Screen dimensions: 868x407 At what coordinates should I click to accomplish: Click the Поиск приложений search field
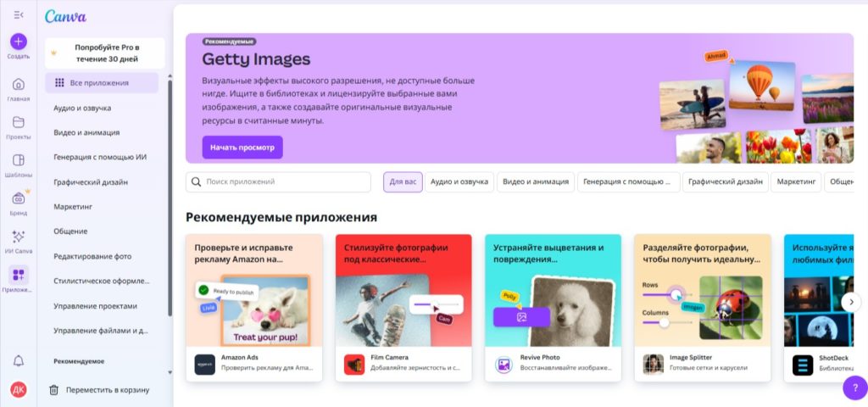pyautogui.click(x=278, y=181)
